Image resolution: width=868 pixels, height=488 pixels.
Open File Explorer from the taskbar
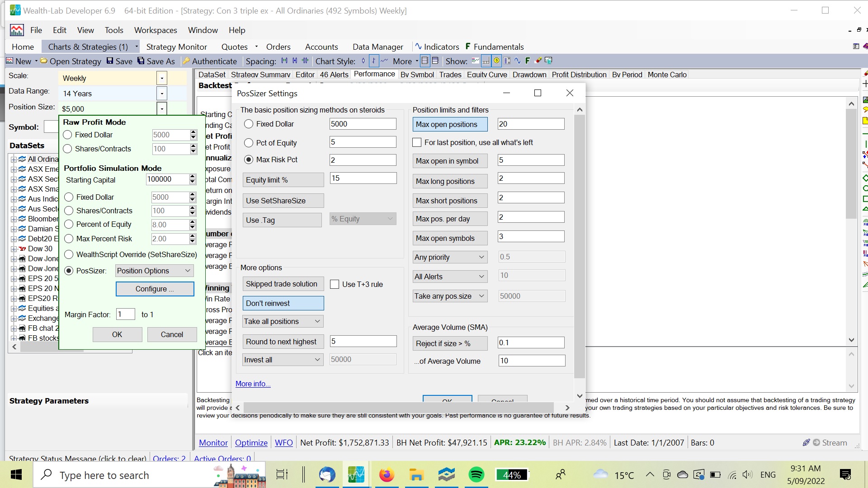point(416,475)
